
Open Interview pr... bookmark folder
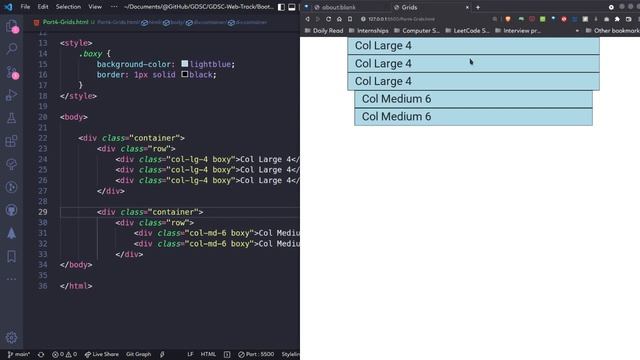click(x=518, y=31)
